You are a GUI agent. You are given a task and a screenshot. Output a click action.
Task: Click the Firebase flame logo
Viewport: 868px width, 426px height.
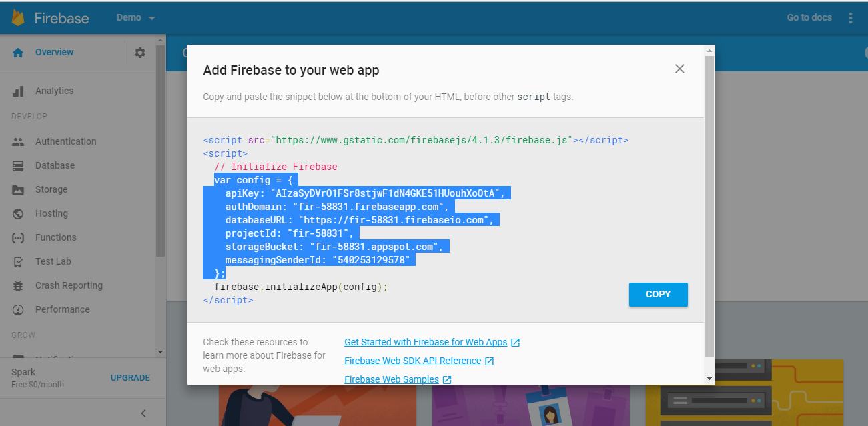[x=18, y=18]
